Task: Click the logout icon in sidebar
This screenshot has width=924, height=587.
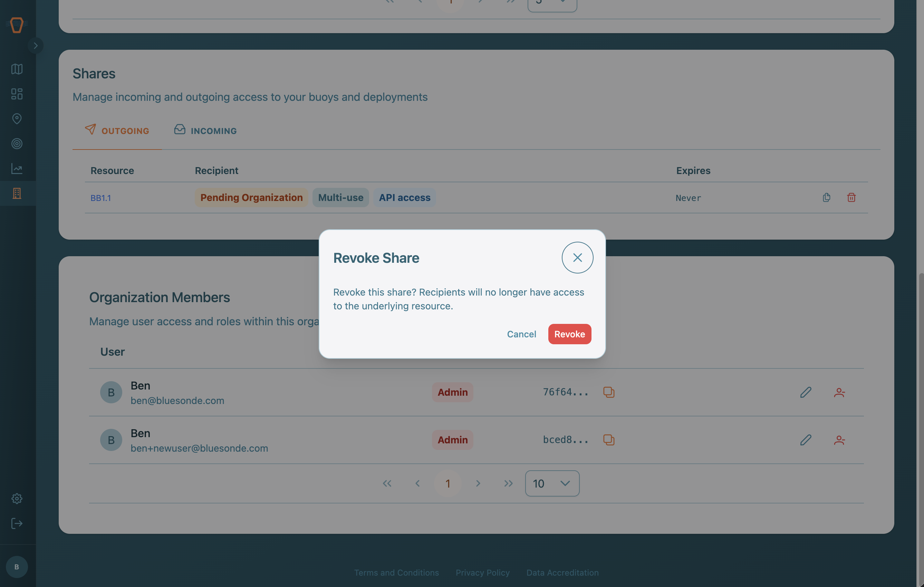Action: (x=17, y=523)
